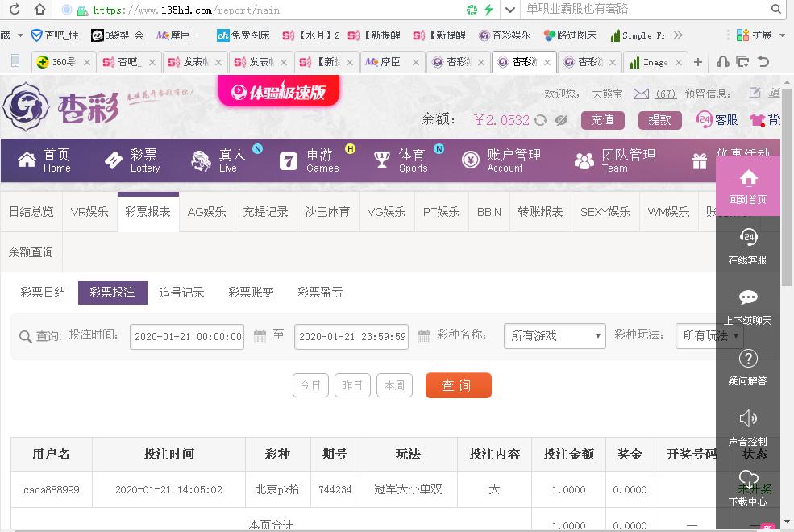Open the (67) unread messages link

pyautogui.click(x=665, y=94)
